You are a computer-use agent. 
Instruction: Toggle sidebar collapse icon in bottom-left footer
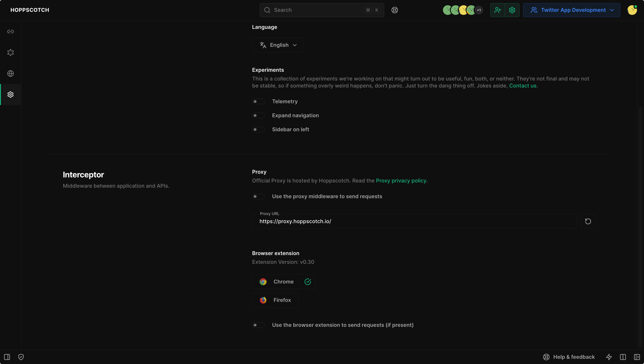[7, 357]
